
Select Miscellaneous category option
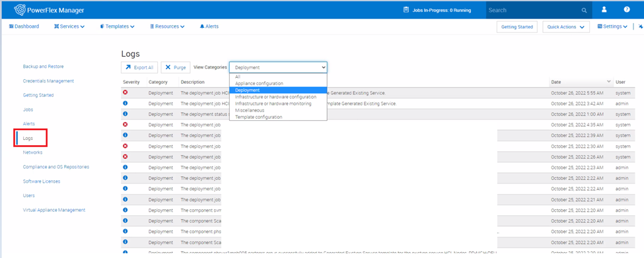278,110
